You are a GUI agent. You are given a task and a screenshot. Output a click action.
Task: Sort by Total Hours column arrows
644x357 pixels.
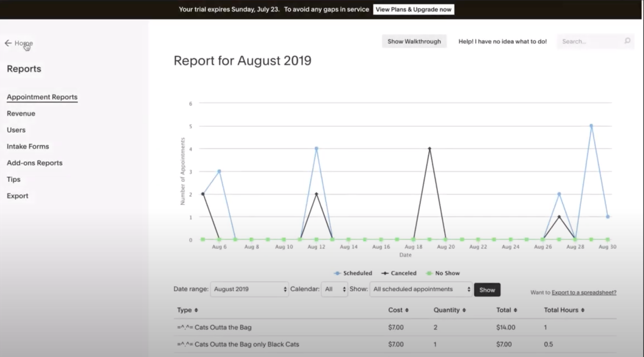[x=583, y=310]
